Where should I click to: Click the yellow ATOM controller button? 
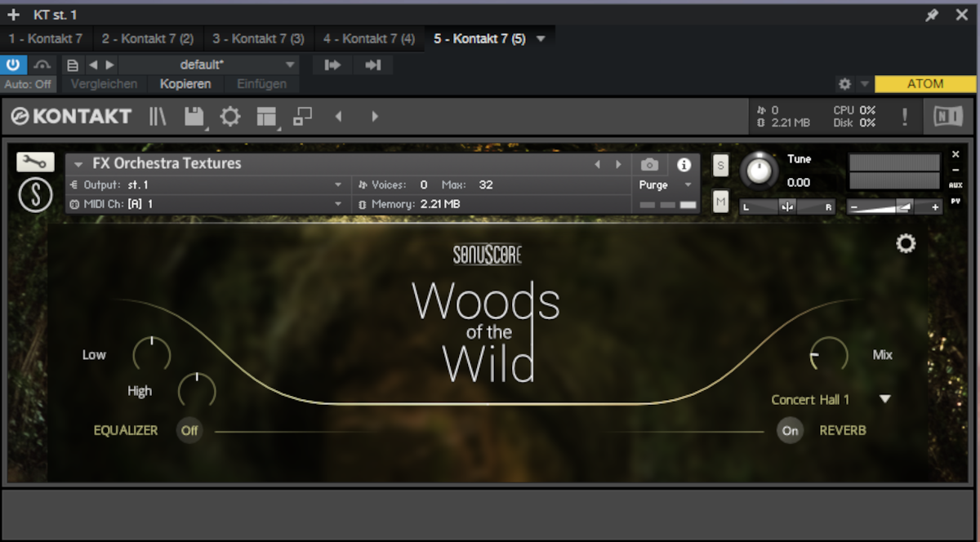click(925, 84)
